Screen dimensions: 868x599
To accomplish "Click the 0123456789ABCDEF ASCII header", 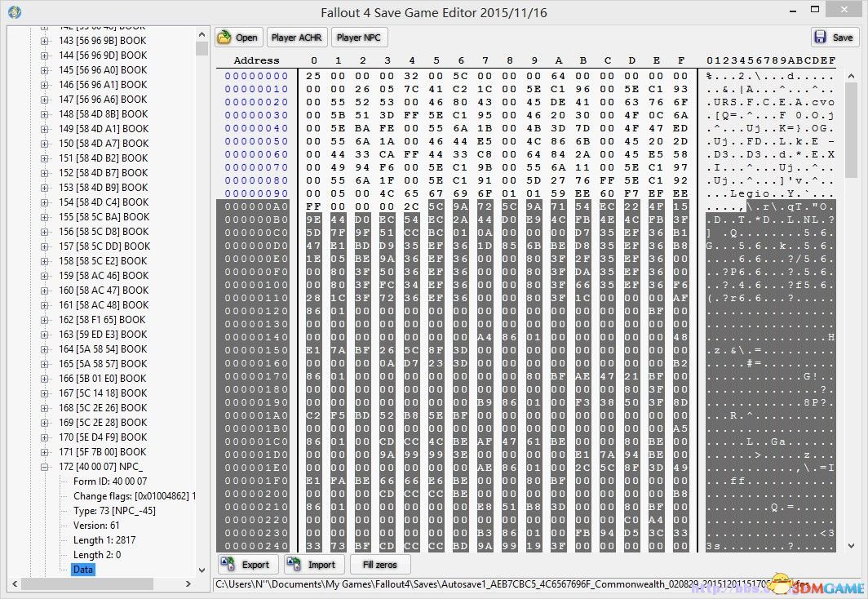I will tap(771, 60).
